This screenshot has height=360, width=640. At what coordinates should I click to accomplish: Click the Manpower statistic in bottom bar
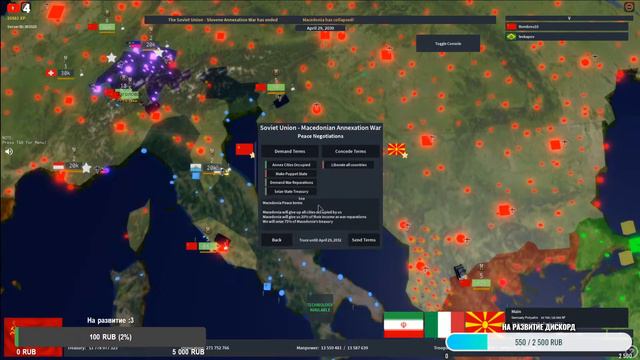tap(332, 348)
